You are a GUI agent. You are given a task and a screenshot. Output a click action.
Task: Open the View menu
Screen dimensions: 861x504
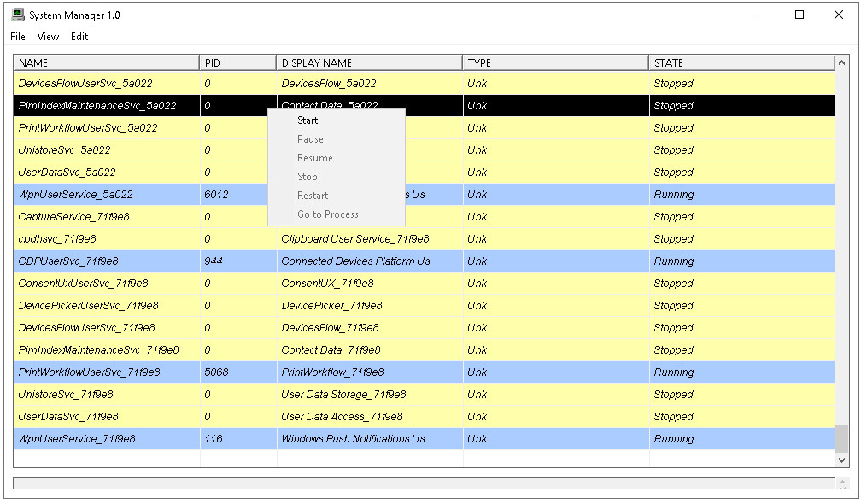tap(48, 37)
